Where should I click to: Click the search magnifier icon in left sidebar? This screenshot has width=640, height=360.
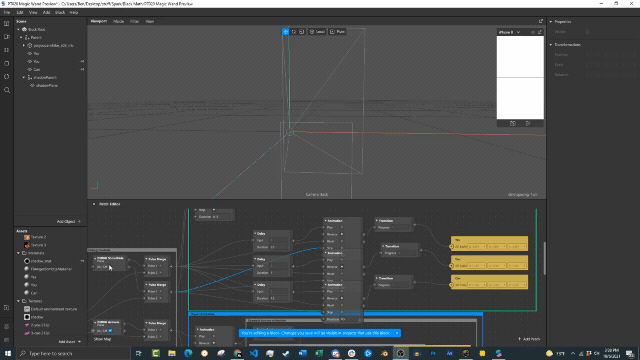click(7, 90)
